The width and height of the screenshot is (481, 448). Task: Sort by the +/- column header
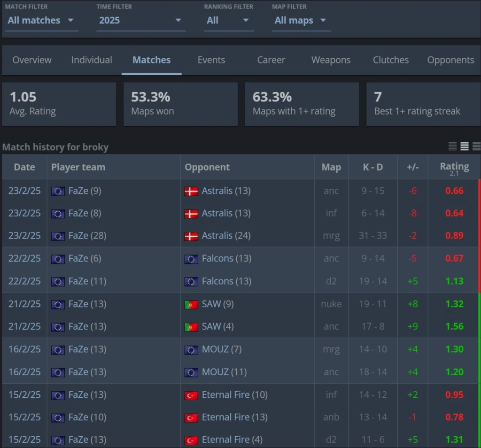(x=413, y=167)
